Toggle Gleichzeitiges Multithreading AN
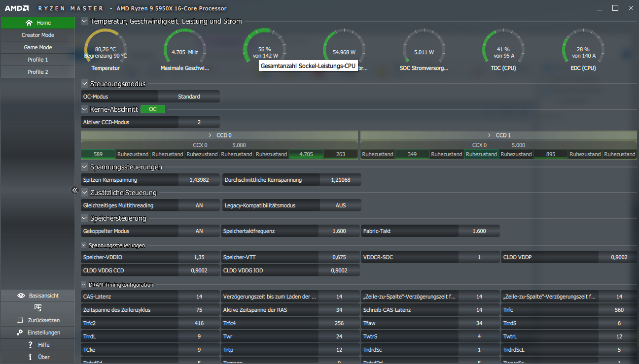Screen dimensions: 639x364 point(199,205)
